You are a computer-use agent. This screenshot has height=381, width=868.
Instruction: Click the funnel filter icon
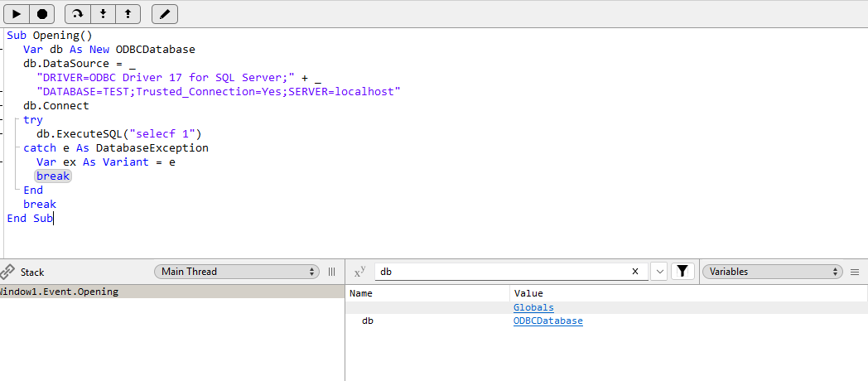[x=682, y=272]
